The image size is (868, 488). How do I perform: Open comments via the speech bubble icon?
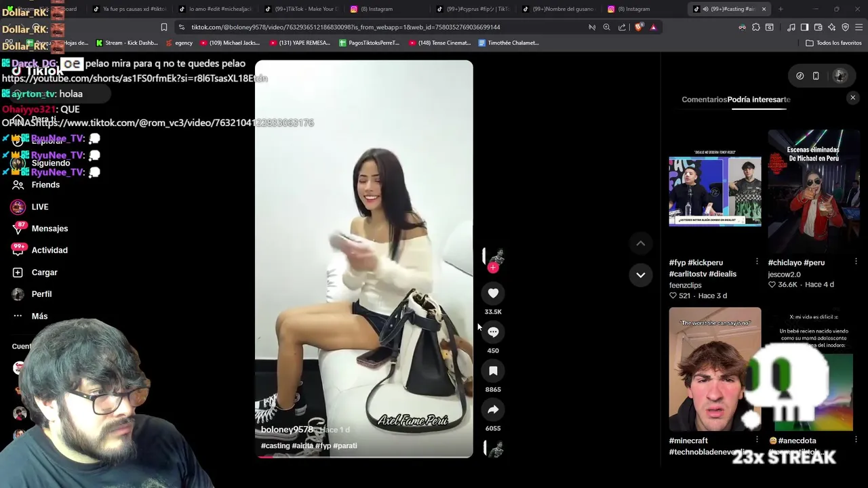[x=493, y=332]
